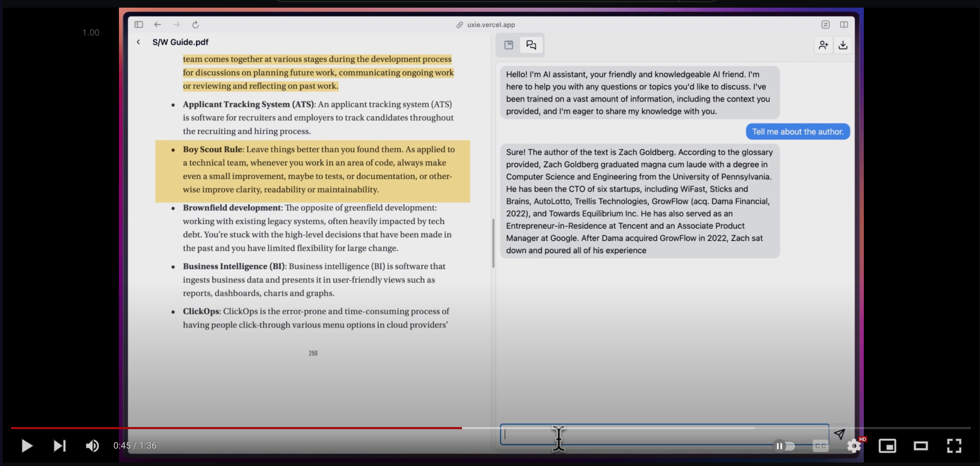Toggle the browser sidebar panel icon
Image resolution: width=980 pixels, height=466 pixels.
(x=138, y=25)
